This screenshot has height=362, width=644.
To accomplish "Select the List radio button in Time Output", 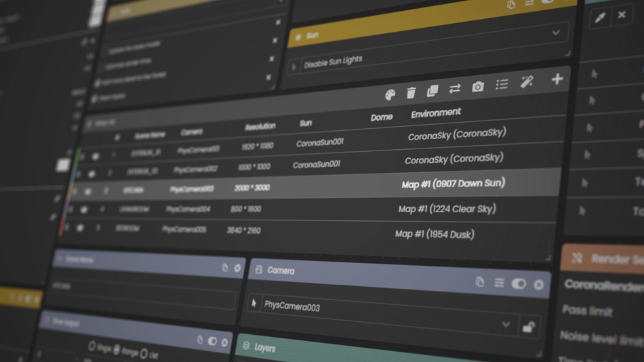I will (x=144, y=353).
